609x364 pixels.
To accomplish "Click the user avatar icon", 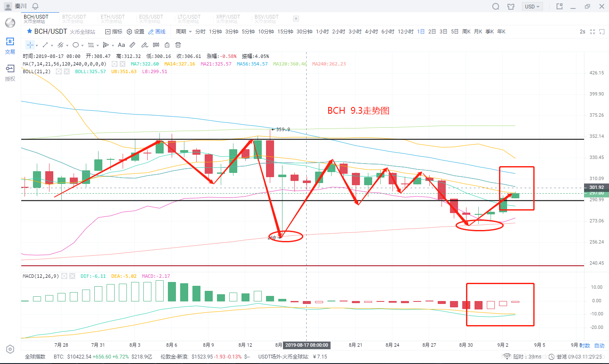I will pos(8,6).
